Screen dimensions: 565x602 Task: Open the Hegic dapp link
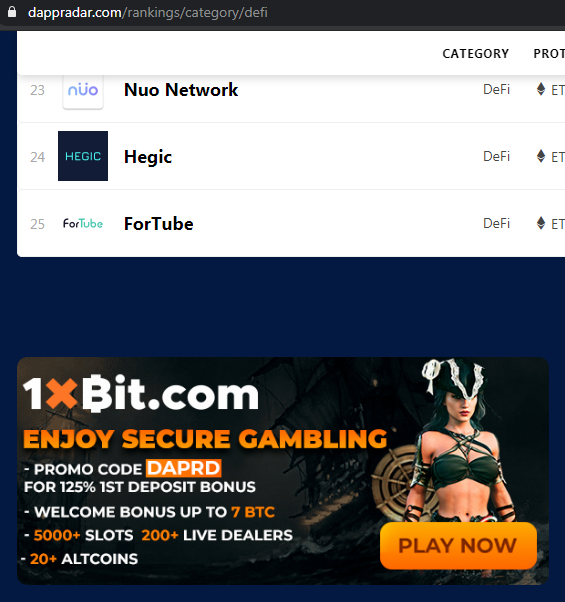point(148,157)
